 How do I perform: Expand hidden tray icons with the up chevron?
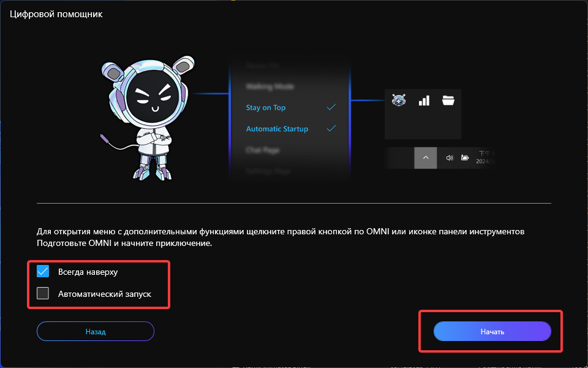tap(426, 158)
